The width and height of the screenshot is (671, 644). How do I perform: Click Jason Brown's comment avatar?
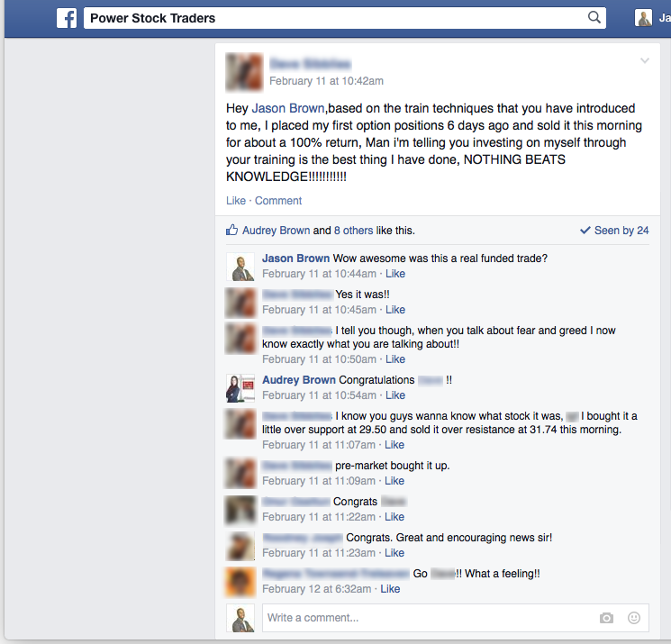click(x=240, y=267)
